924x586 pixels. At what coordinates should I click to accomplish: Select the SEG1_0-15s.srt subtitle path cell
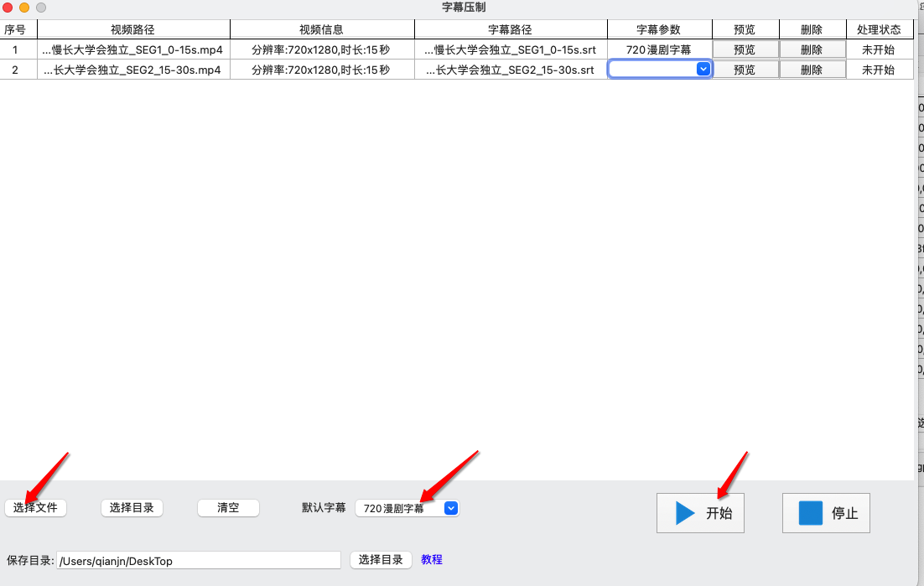(511, 49)
